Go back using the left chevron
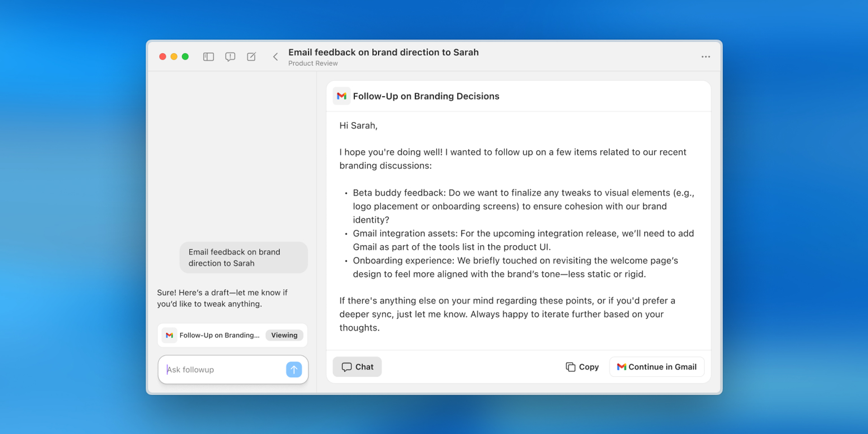Image resolution: width=868 pixels, height=434 pixels. click(275, 57)
